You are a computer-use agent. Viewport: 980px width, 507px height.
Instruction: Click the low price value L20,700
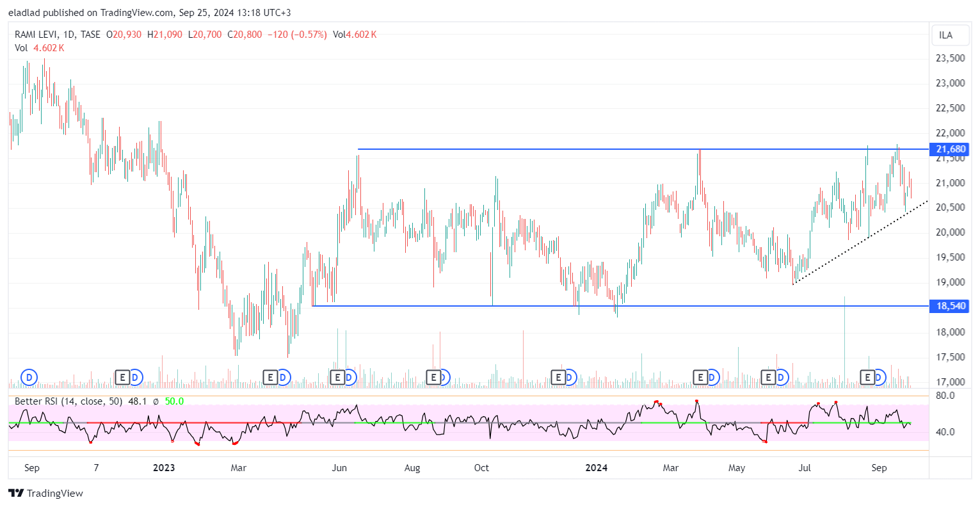[x=205, y=35]
